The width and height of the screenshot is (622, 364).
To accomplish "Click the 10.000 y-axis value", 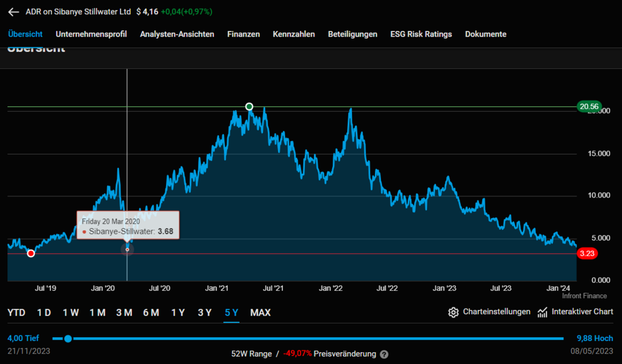I will tap(599, 195).
